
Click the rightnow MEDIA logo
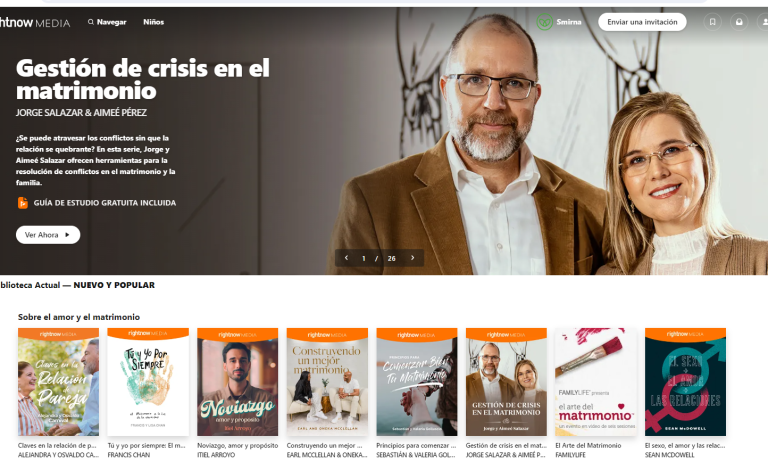click(35, 22)
